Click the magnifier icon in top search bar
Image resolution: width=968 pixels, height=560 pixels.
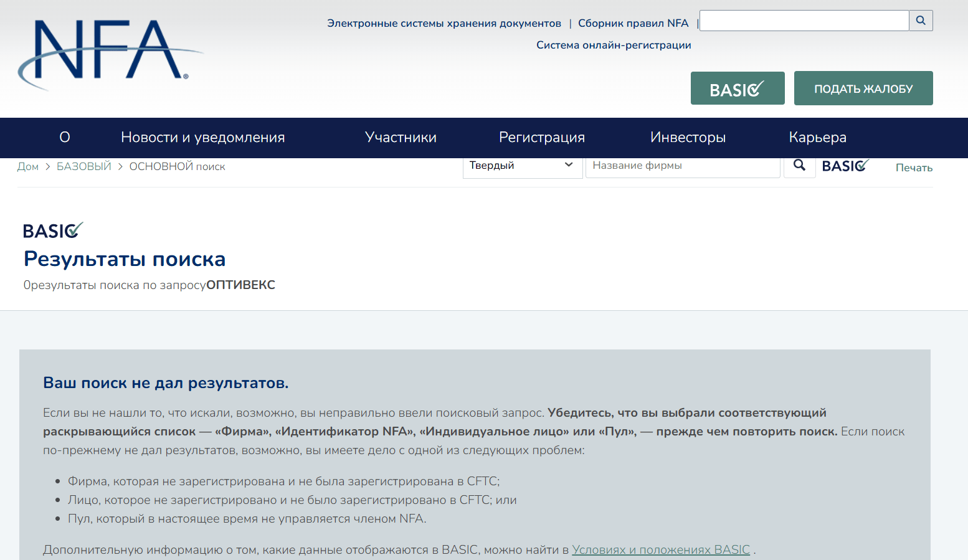(921, 21)
